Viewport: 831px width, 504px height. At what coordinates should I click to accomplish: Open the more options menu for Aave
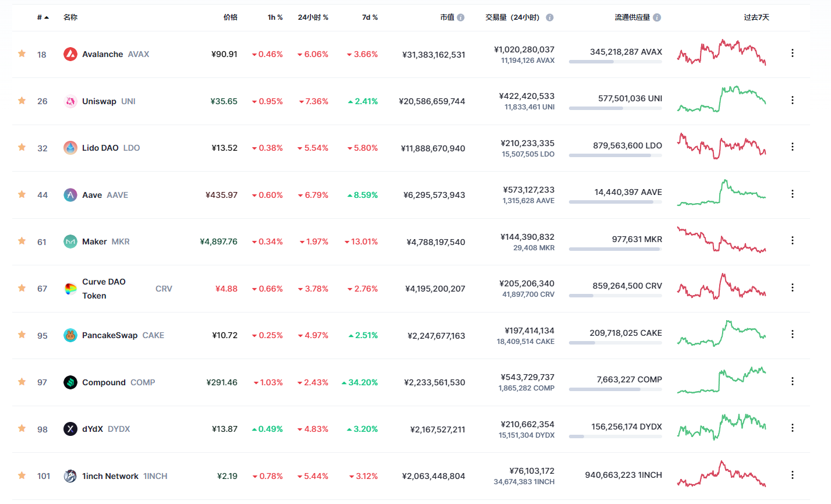pyautogui.click(x=792, y=194)
